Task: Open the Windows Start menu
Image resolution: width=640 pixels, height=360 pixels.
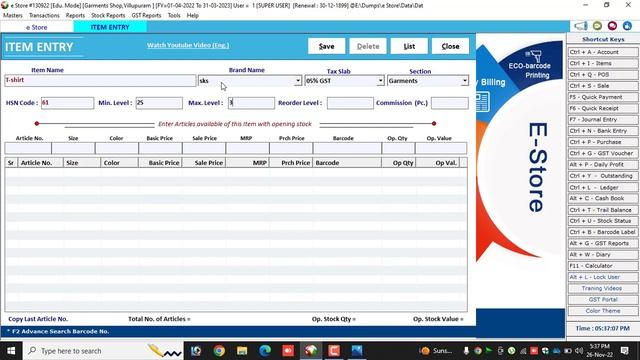Action: (11, 351)
